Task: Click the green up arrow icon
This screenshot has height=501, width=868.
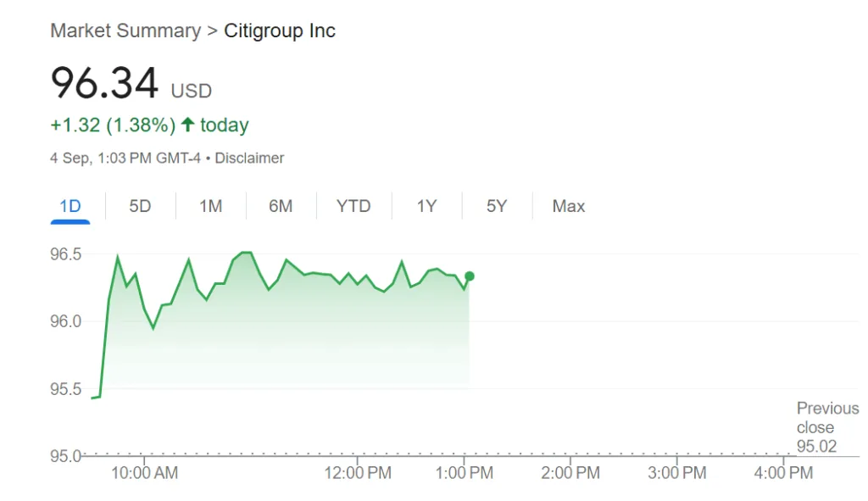Action: tap(187, 125)
